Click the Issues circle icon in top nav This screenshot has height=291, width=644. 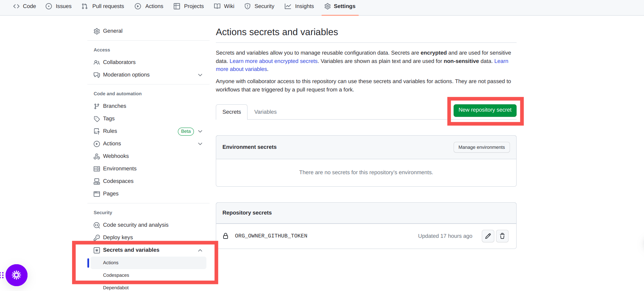[x=49, y=6]
